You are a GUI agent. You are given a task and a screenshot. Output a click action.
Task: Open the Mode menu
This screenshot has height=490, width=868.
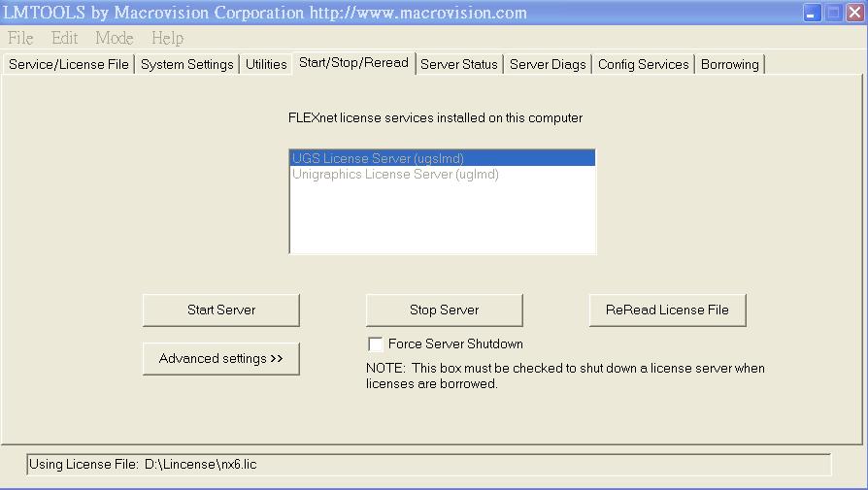114,38
